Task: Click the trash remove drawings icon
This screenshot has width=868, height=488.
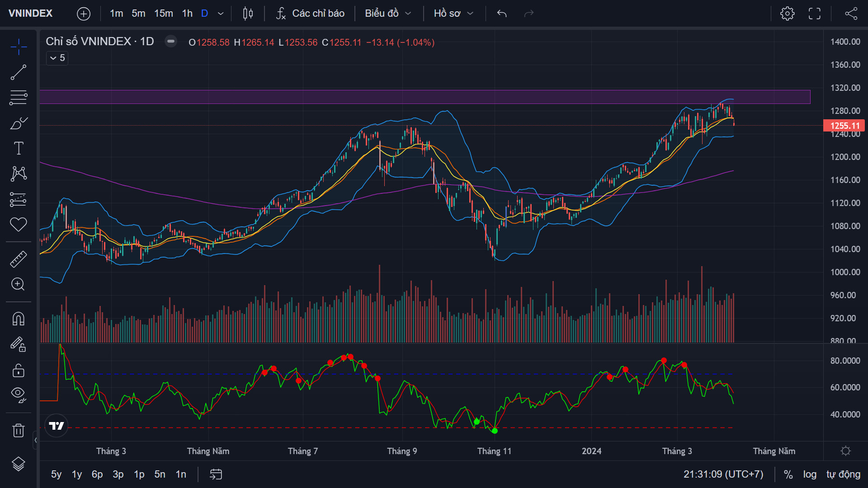Action: point(19,430)
